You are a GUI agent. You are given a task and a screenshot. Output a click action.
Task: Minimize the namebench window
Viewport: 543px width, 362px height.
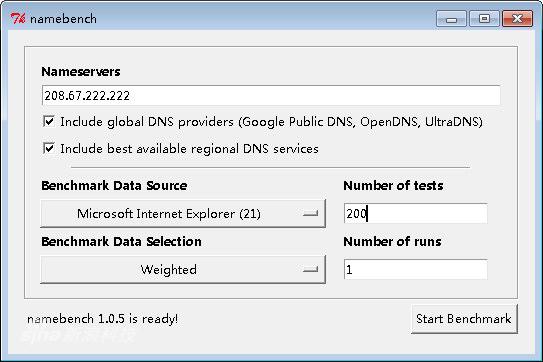click(x=451, y=19)
